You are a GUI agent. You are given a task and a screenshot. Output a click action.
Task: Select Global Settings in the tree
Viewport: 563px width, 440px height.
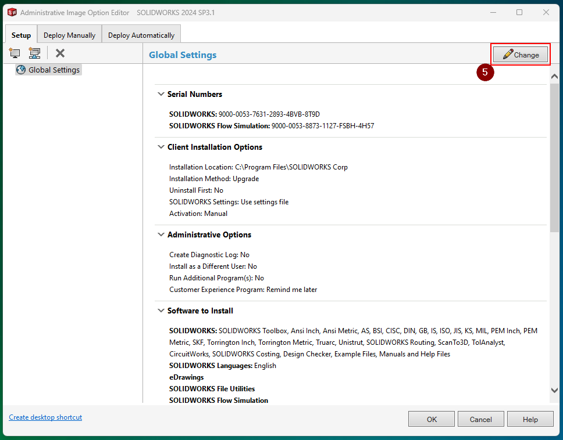(48, 70)
